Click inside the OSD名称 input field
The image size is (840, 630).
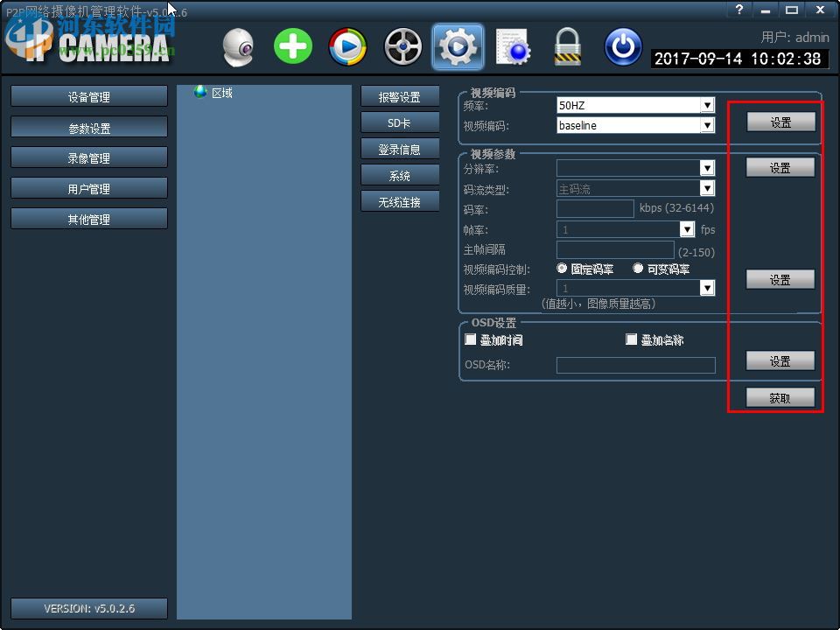[x=636, y=365]
